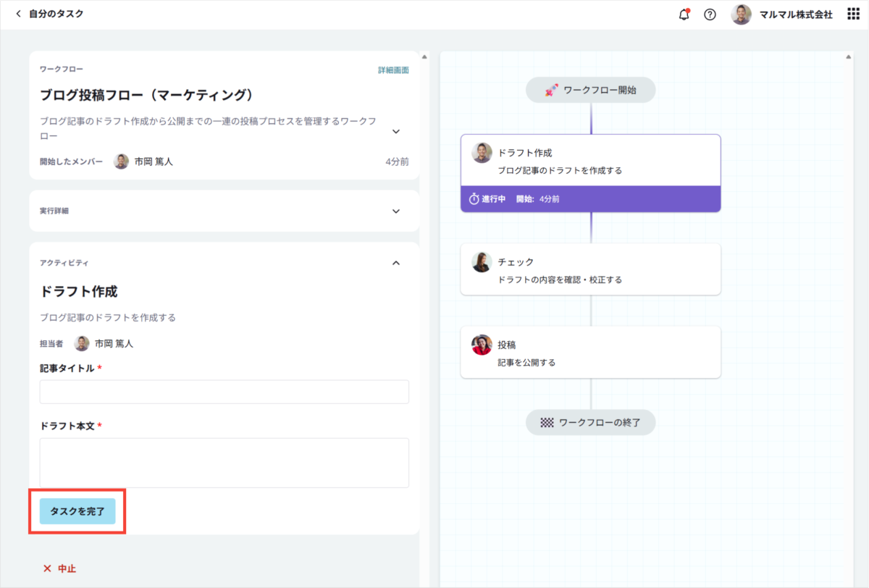Select the チェック workflow node
Screen dimensions: 869x588
pyautogui.click(x=591, y=269)
